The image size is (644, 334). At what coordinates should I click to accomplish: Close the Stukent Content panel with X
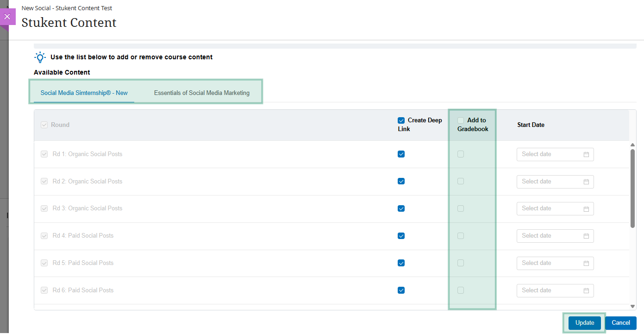[7, 17]
